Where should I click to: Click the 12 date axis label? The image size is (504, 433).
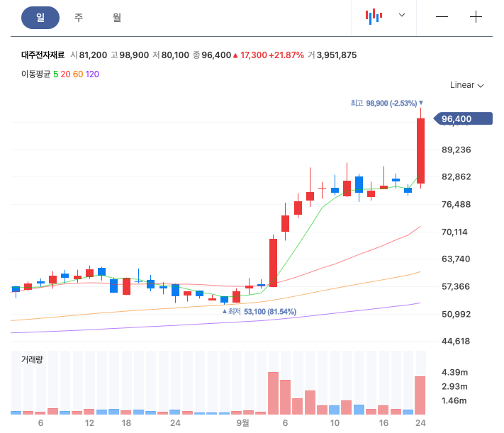point(89,423)
